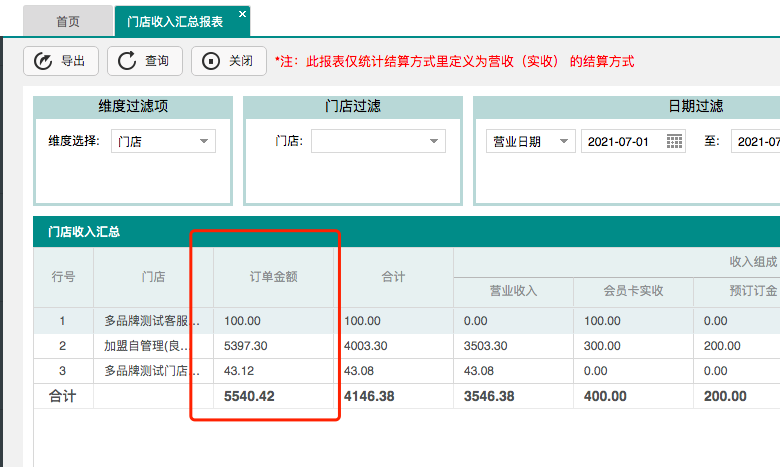Switch to the 首页 tab
This screenshot has width=780, height=467.
click(x=68, y=20)
